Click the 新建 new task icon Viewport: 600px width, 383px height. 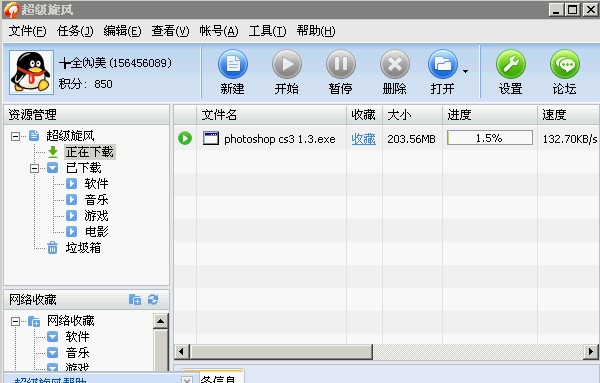point(233,64)
